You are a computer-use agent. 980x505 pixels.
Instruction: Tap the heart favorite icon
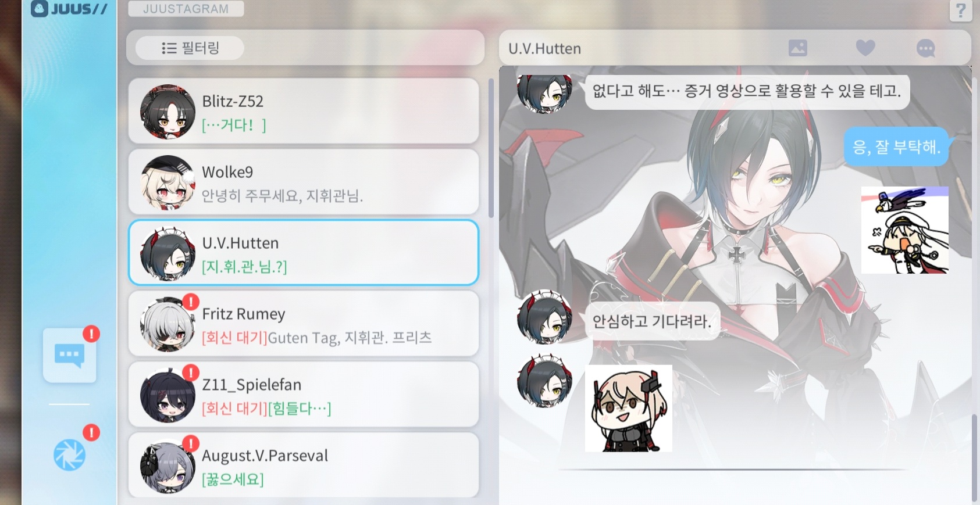865,48
